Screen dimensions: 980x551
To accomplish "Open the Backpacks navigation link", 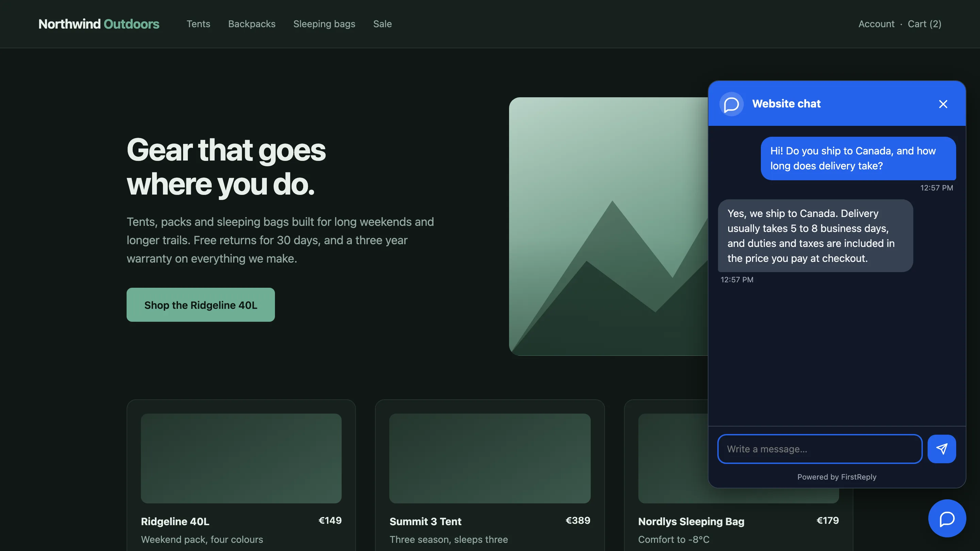I will click(251, 24).
